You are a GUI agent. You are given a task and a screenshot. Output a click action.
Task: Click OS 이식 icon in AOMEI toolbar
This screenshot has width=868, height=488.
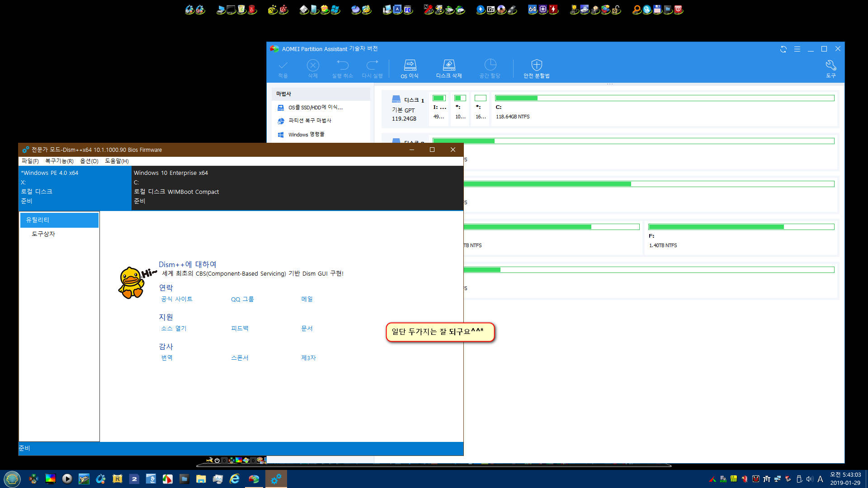[x=410, y=69]
